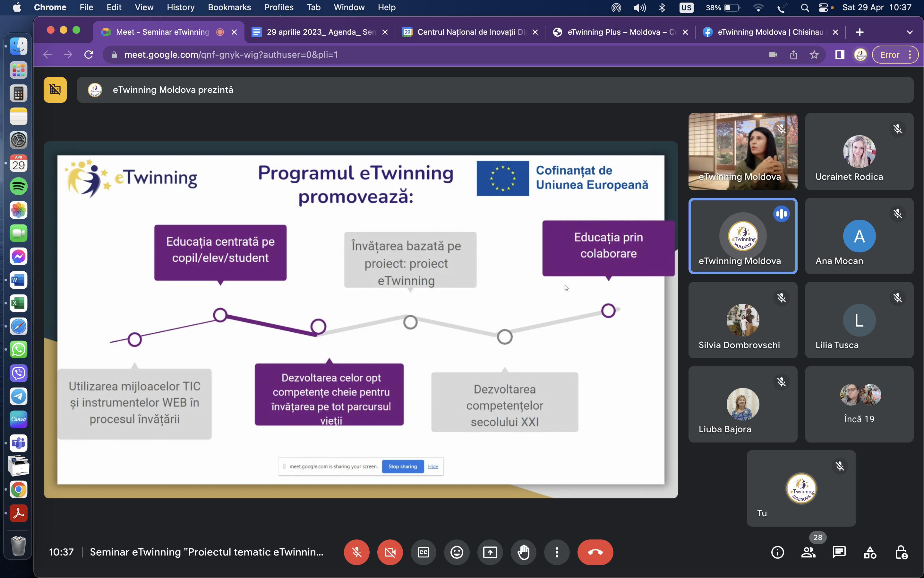Image resolution: width=924 pixels, height=578 pixels.
Task: Select Ucrainet Rodica participant tile
Action: pos(859,151)
